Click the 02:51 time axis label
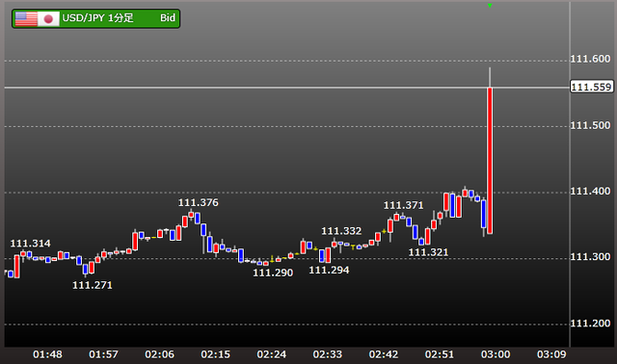Image resolution: width=617 pixels, height=364 pixels. [x=440, y=354]
